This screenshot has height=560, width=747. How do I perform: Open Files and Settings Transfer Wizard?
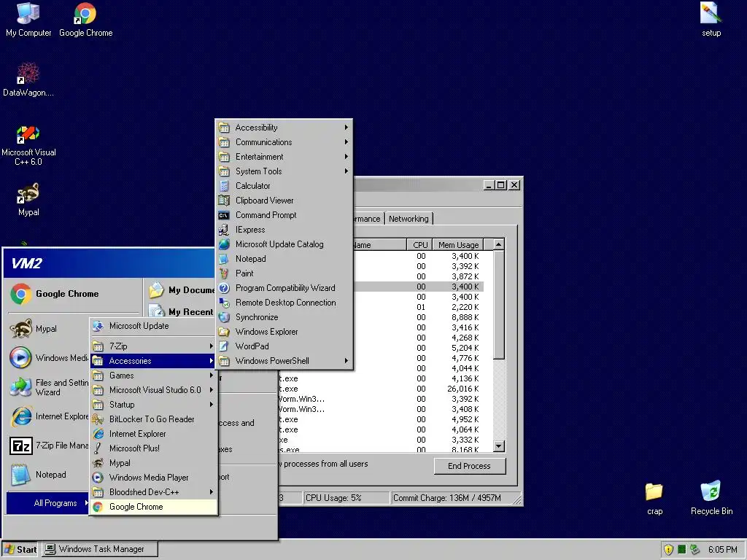click(47, 387)
